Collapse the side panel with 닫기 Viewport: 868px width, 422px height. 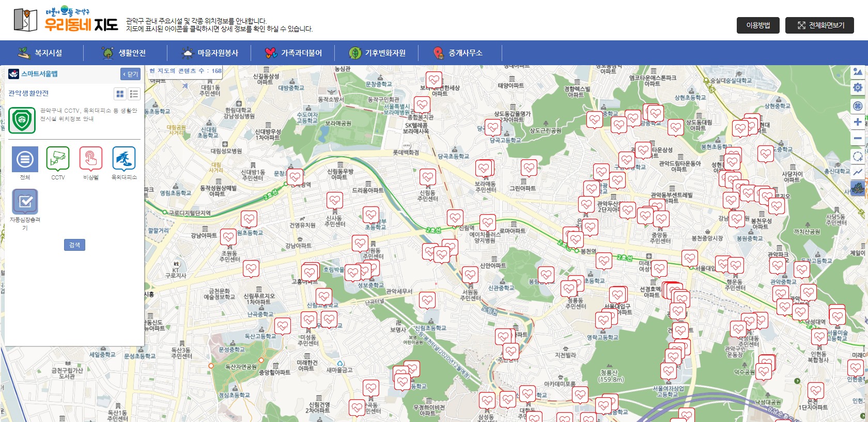[x=130, y=74]
